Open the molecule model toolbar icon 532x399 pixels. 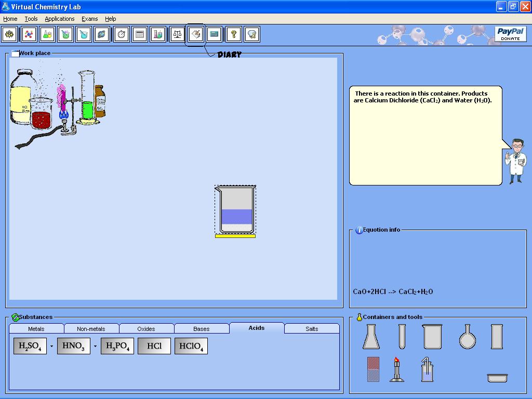[29, 34]
